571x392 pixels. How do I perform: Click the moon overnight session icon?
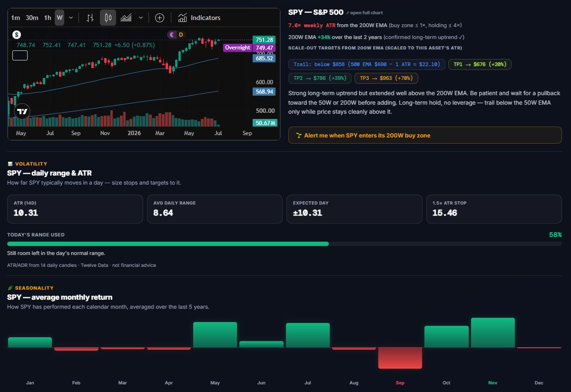(x=172, y=35)
